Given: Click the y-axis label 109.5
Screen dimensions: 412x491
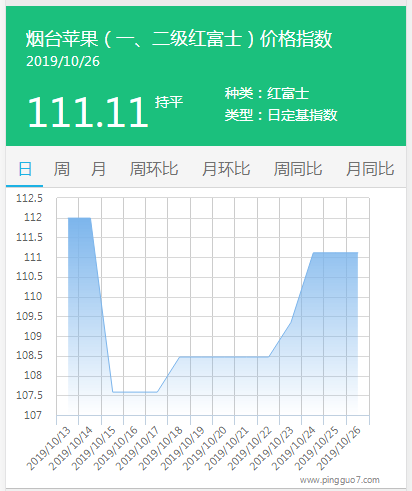Looking at the screenshot, I should 29,316.
